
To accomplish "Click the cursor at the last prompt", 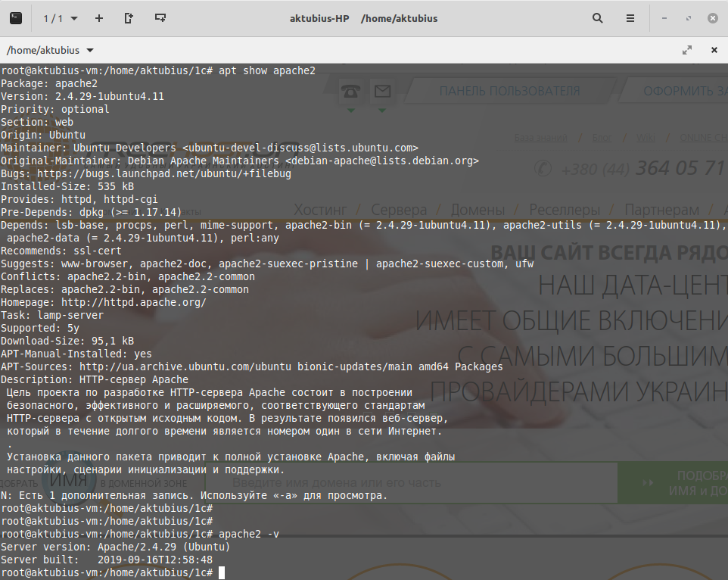I will pos(222,572).
